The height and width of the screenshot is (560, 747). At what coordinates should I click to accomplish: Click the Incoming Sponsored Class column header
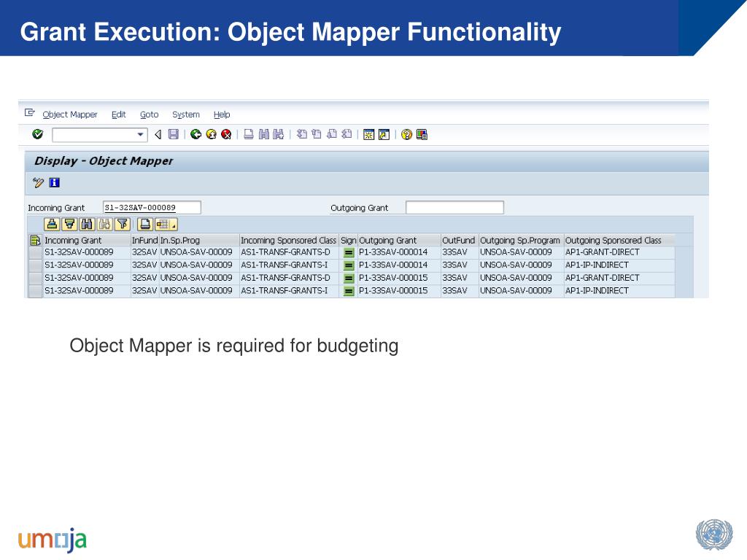288,240
